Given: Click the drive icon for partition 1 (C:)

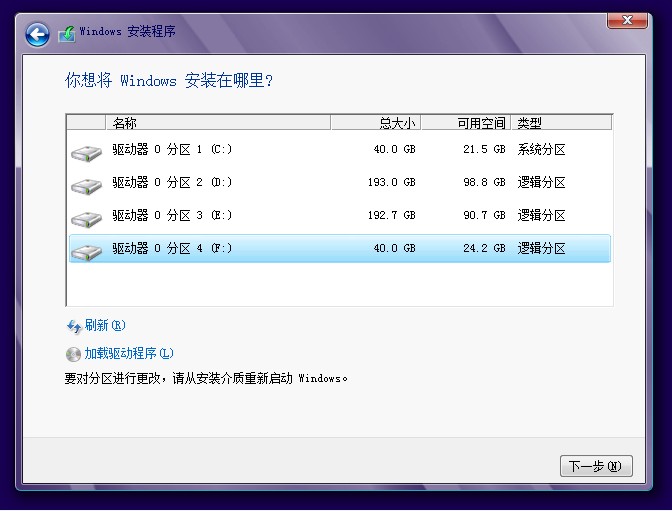Looking at the screenshot, I should pos(86,153).
